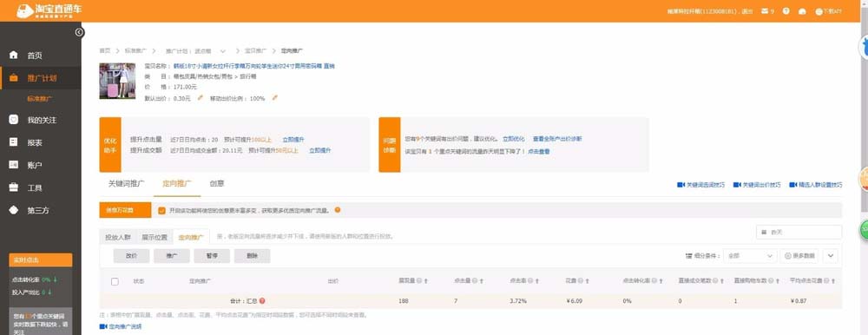Click the 退出 logout link
This screenshot has height=335, width=868.
click(747, 11)
